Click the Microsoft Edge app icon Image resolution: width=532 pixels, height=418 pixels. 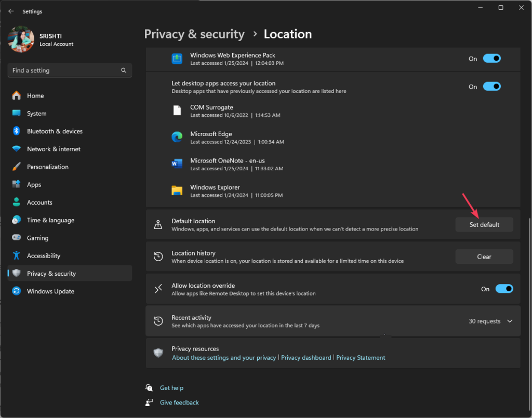point(177,137)
